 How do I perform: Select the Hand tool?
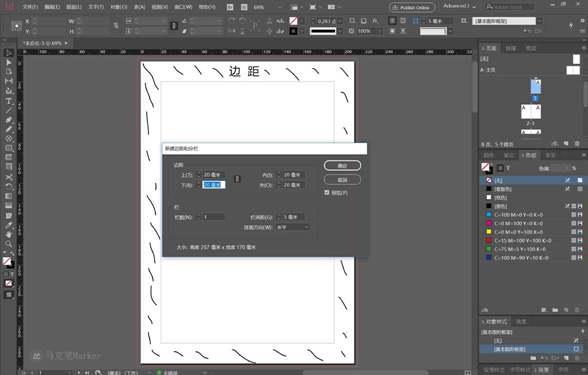click(x=8, y=234)
